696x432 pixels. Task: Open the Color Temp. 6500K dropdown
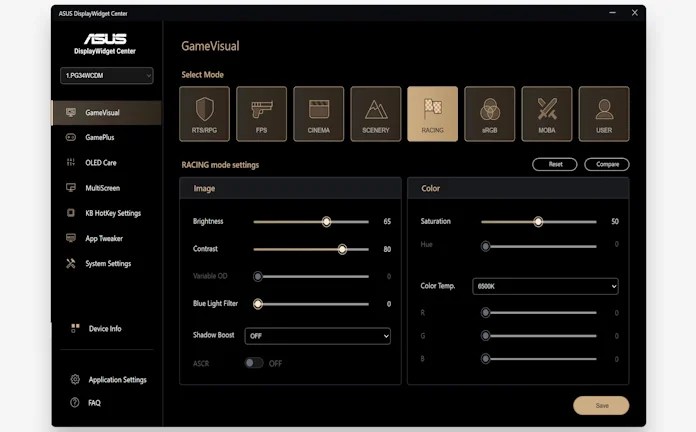coord(545,286)
